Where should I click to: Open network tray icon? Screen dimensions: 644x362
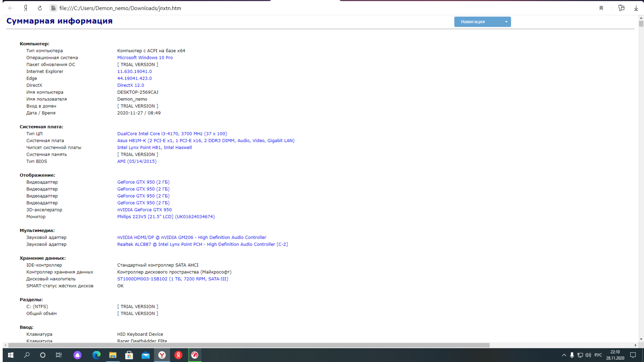[x=580, y=355]
